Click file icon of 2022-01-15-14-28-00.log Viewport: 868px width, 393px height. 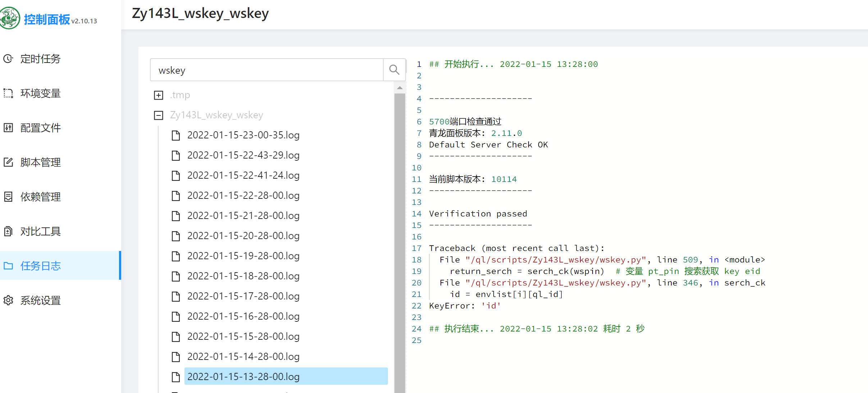[x=176, y=357]
